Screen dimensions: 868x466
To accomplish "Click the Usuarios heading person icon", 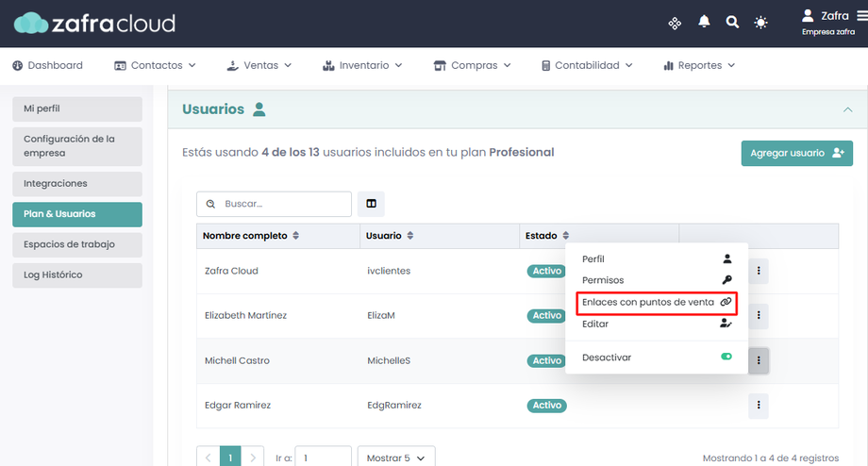I will tap(259, 109).
